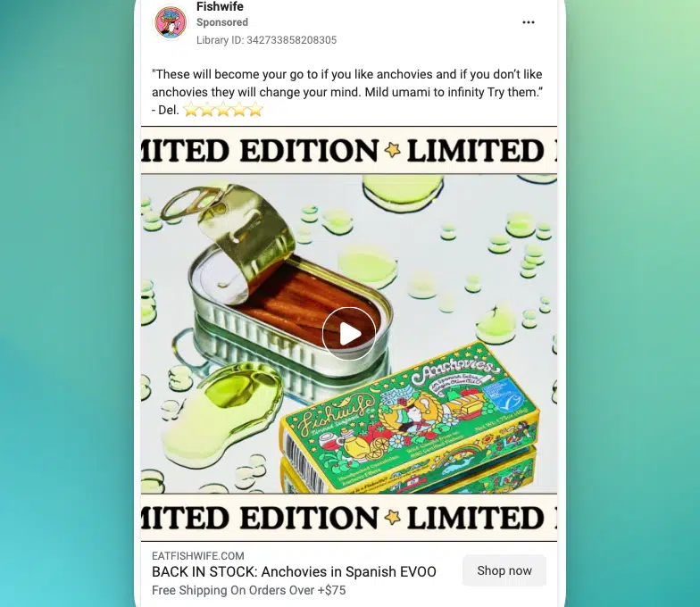Click the customer review quote text

347,91
